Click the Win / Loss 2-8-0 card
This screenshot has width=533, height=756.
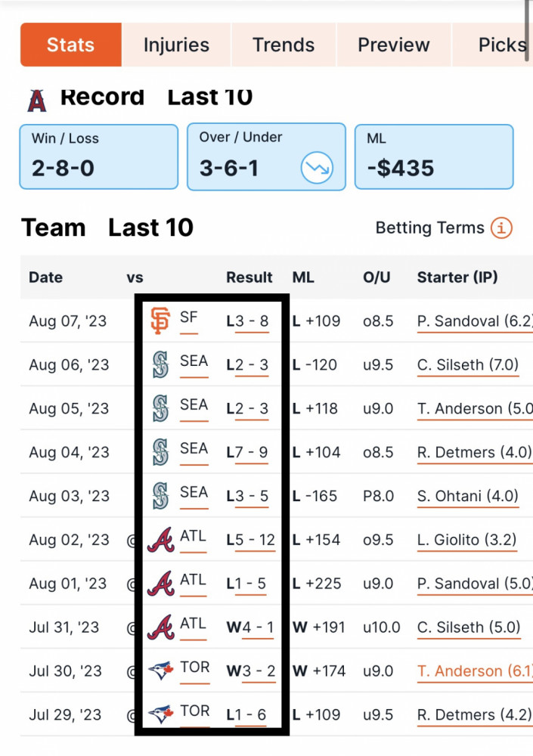click(99, 156)
